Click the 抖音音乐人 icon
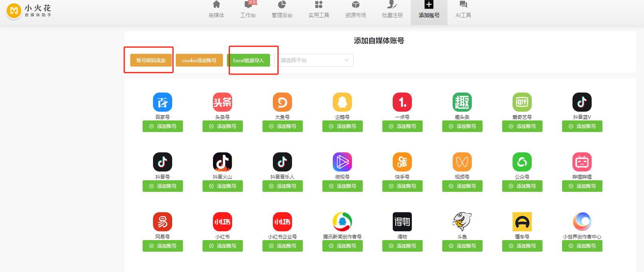644x272 pixels. coord(282,162)
